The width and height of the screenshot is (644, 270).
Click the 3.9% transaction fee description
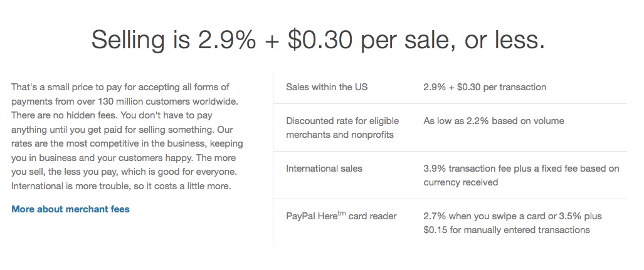(521, 175)
